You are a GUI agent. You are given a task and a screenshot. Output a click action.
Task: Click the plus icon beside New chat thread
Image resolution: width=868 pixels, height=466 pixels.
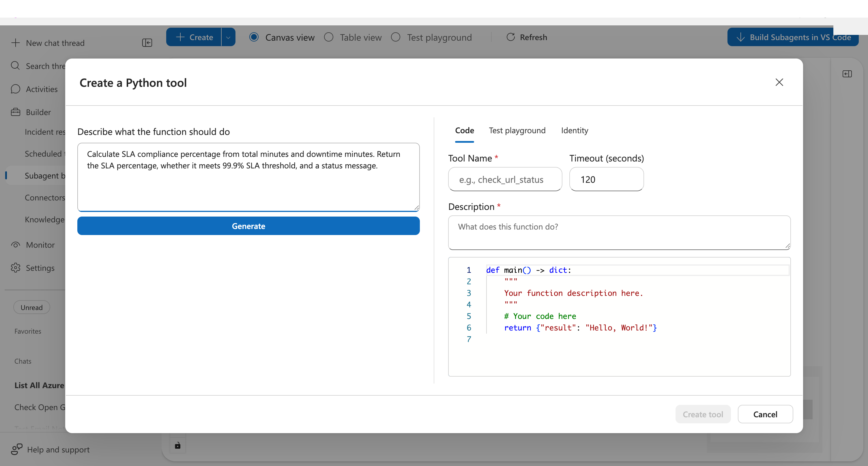[16, 43]
